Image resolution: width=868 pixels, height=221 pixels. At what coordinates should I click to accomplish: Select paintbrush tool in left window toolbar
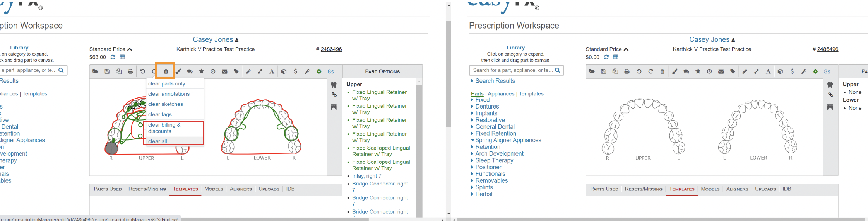coord(178,71)
